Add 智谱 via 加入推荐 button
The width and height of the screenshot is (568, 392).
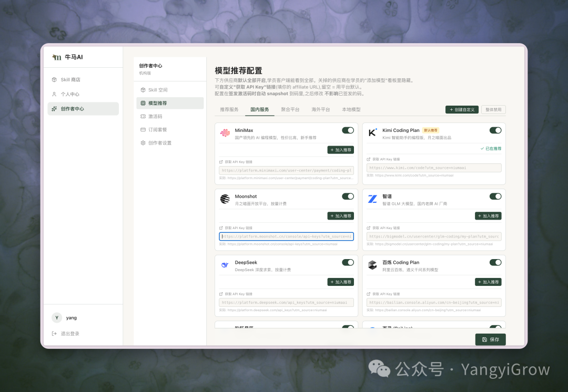point(488,216)
